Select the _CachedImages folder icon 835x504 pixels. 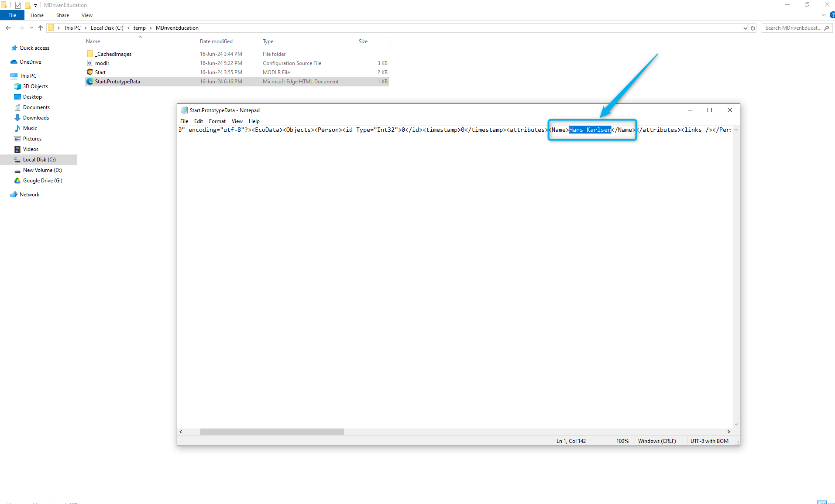(90, 54)
